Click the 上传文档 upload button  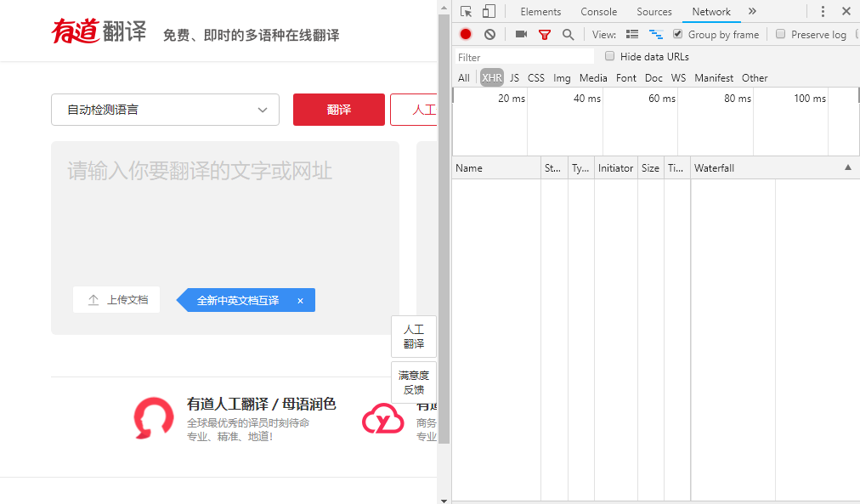tap(116, 300)
